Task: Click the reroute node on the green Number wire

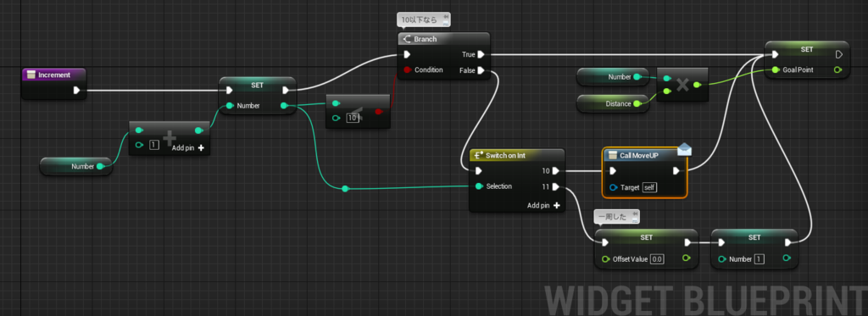Action: [345, 189]
